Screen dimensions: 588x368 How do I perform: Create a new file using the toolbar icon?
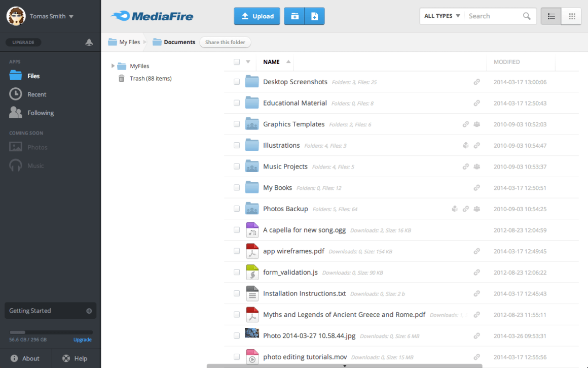(314, 16)
